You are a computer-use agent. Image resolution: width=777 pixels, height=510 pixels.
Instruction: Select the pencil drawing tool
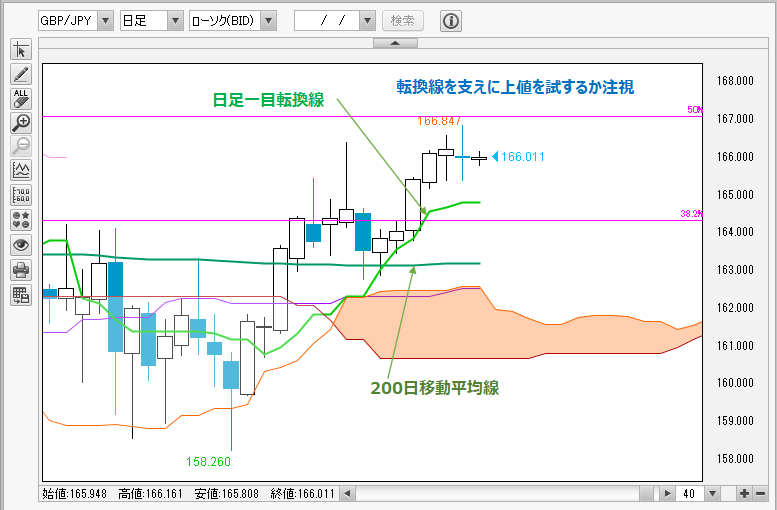click(21, 74)
